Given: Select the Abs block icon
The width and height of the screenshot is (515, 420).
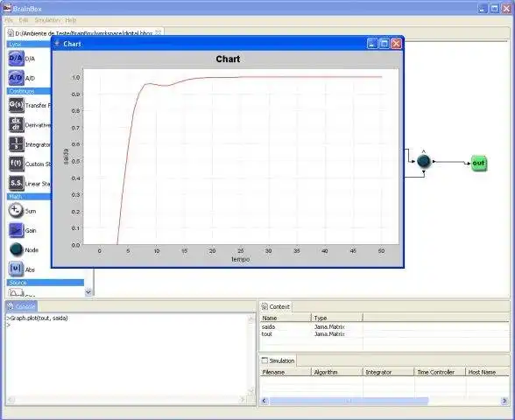Looking at the screenshot, I should pos(16,269).
